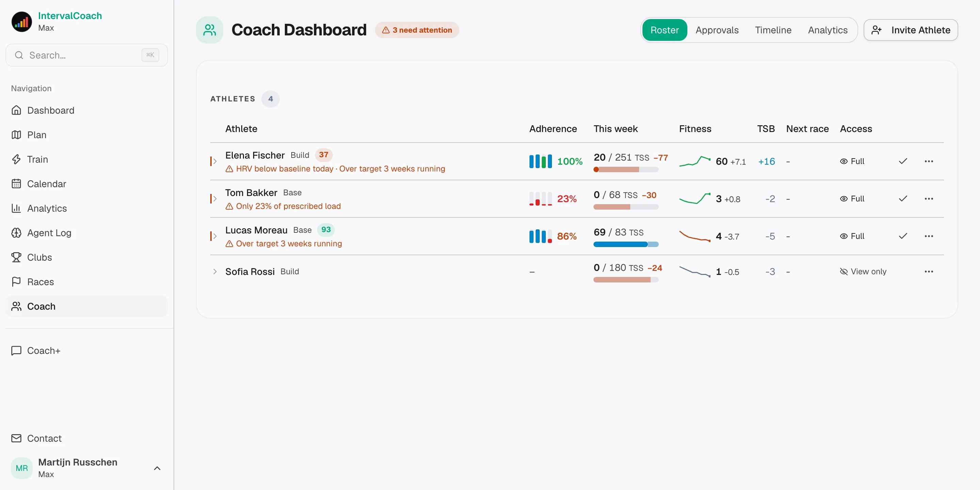
Task: Open more options for Elena Fischer
Action: (929, 161)
